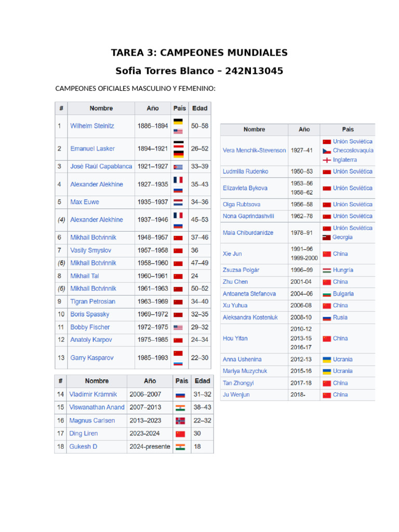Image resolution: width=399 pixels, height=532 pixels.
Task: Click the Soviet flag in Mikhail Tal's row
Action: pos(178,276)
